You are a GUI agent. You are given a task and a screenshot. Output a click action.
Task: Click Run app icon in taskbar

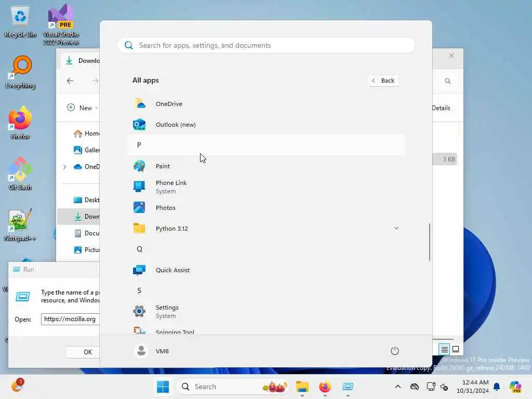coord(348,387)
